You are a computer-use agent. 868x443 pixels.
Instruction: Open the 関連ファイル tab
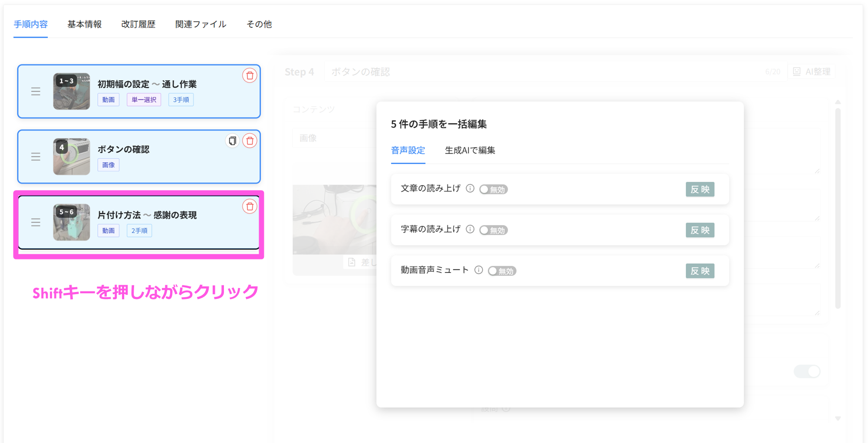tap(201, 24)
